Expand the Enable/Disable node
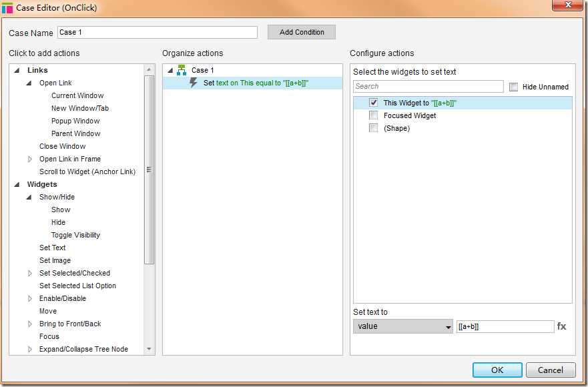588x387 pixels. (x=29, y=298)
